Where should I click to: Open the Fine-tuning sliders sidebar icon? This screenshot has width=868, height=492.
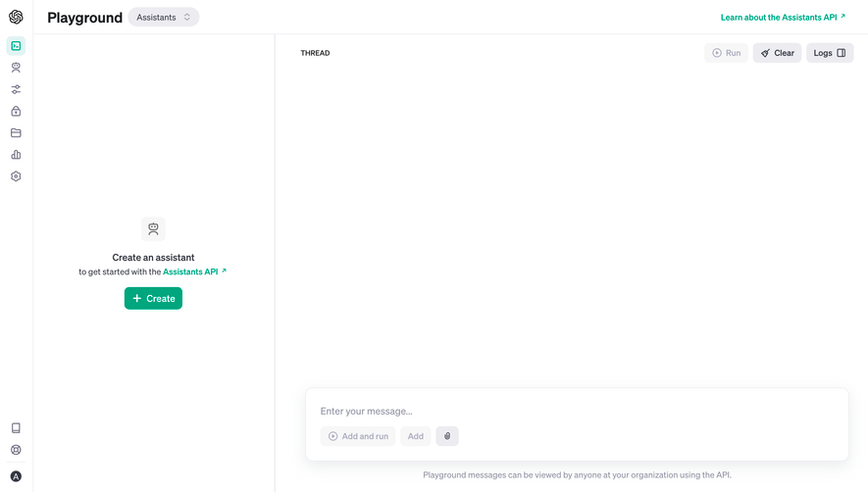[16, 89]
